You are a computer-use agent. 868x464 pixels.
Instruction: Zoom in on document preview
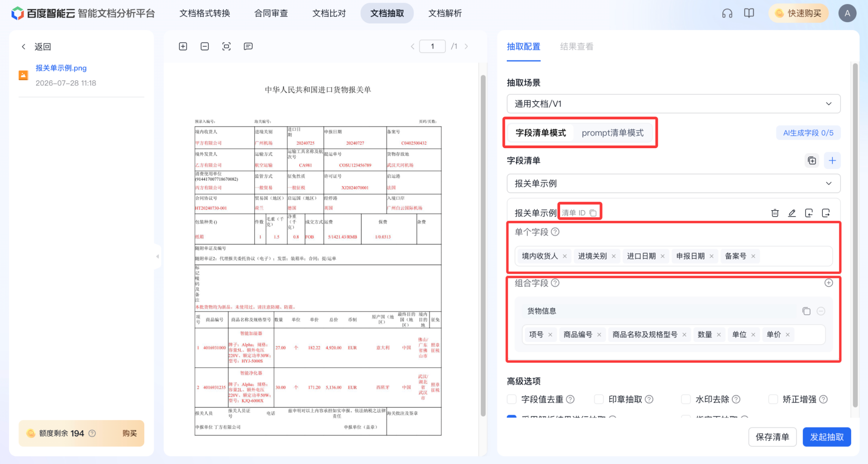click(x=183, y=47)
